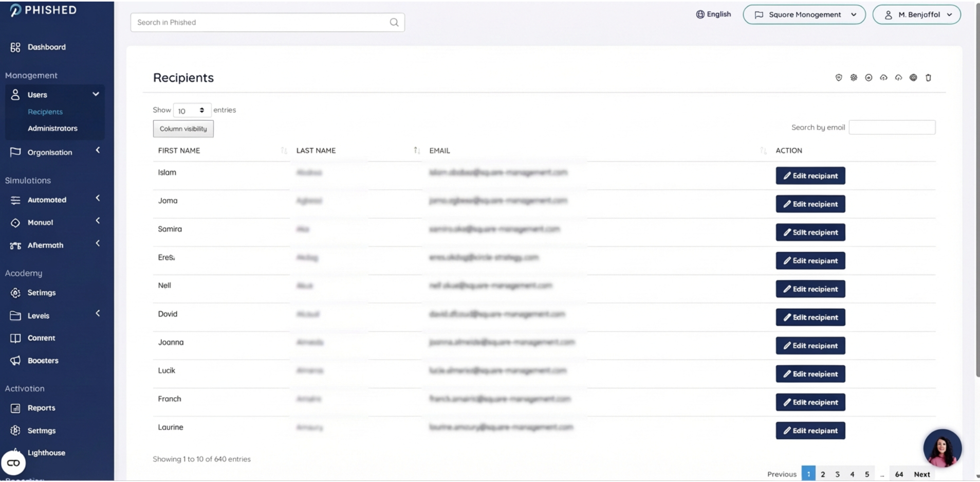980x482 pixels.
Task: Open the support chat avatar bubble
Action: click(942, 448)
